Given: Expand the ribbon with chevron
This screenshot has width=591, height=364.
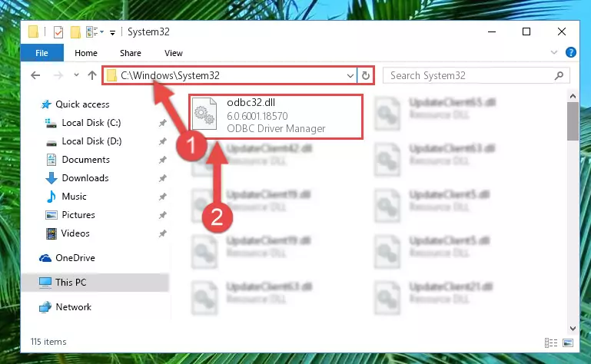Looking at the screenshot, I should pyautogui.click(x=553, y=52).
